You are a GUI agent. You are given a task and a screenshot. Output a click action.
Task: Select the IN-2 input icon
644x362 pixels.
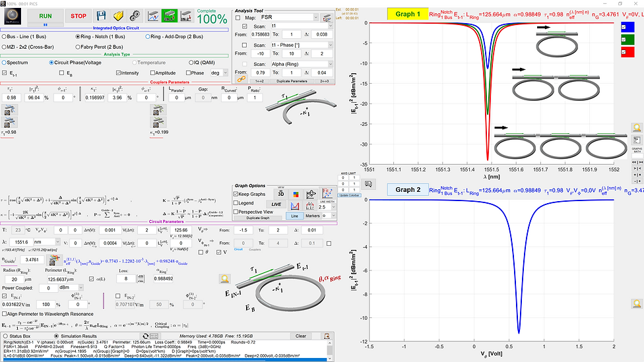click(x=185, y=16)
